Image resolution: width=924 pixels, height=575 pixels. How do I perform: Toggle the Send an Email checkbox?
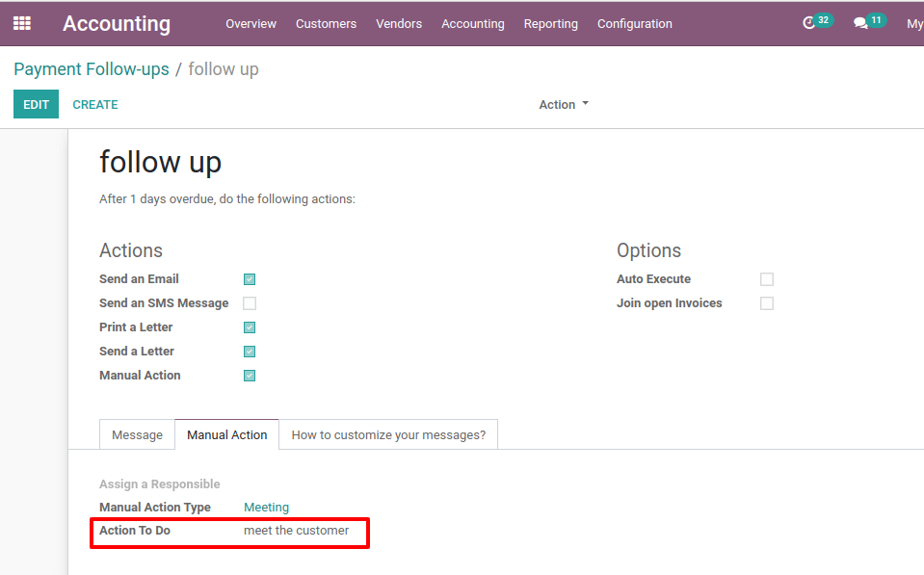point(250,279)
